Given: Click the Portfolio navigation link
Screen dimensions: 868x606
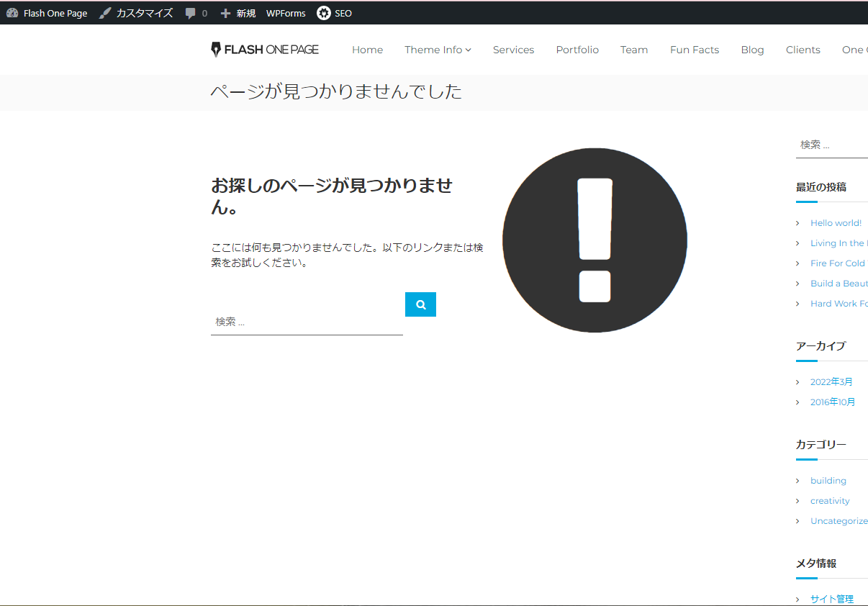Looking at the screenshot, I should [577, 50].
